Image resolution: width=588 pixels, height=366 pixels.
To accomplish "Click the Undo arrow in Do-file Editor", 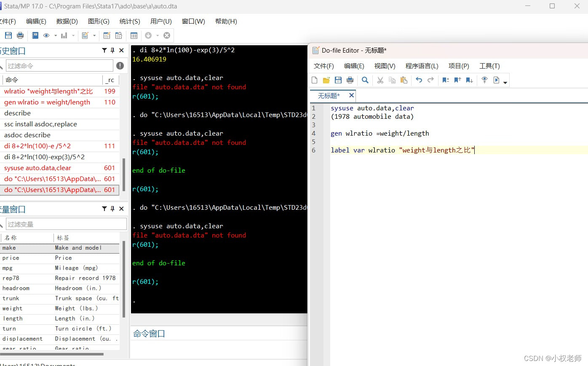I will [419, 80].
